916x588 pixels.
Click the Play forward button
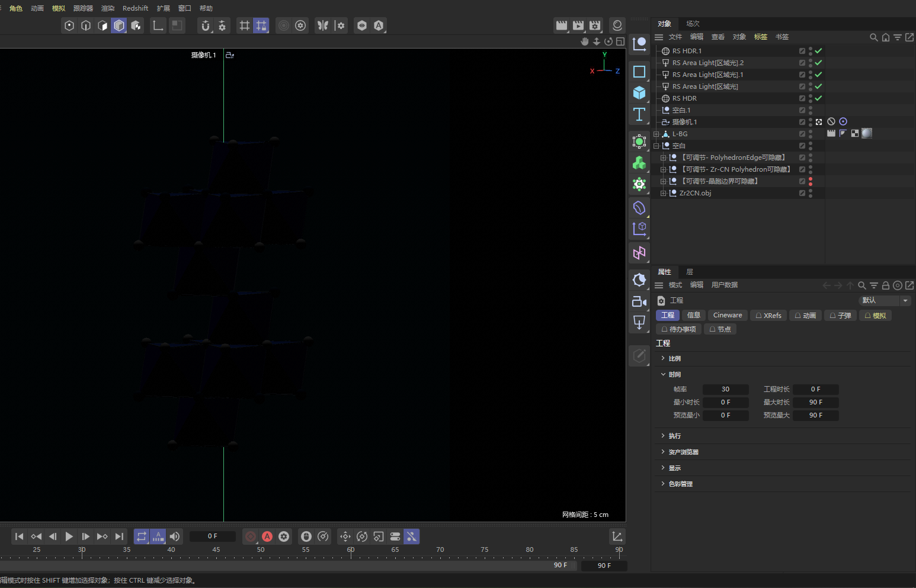tap(69, 536)
